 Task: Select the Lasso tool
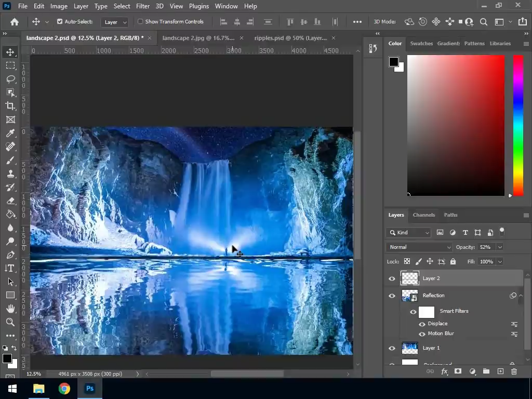10,79
